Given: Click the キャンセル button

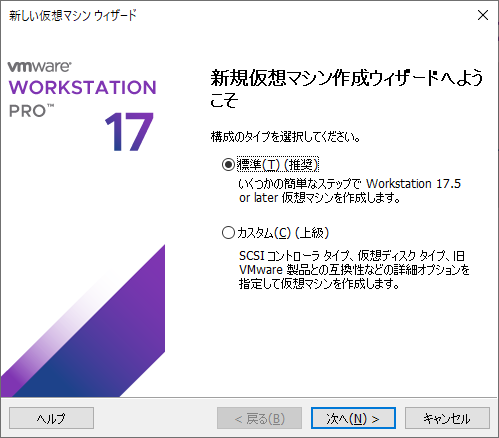Looking at the screenshot, I should point(447,418).
